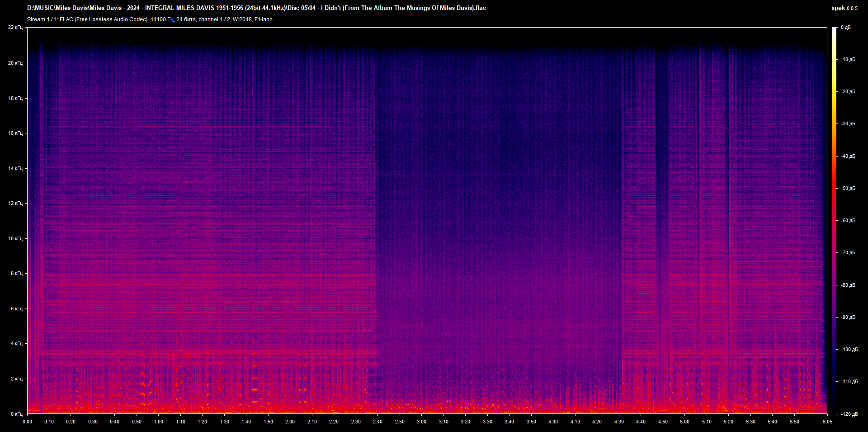
Task: Click the '-120 дБ' level scale label
Action: point(849,414)
